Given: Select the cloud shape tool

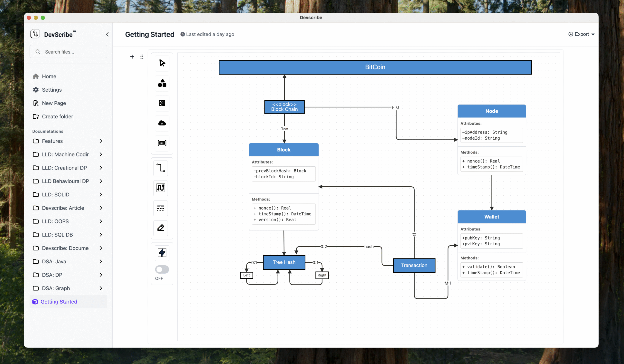Looking at the screenshot, I should [x=162, y=124].
